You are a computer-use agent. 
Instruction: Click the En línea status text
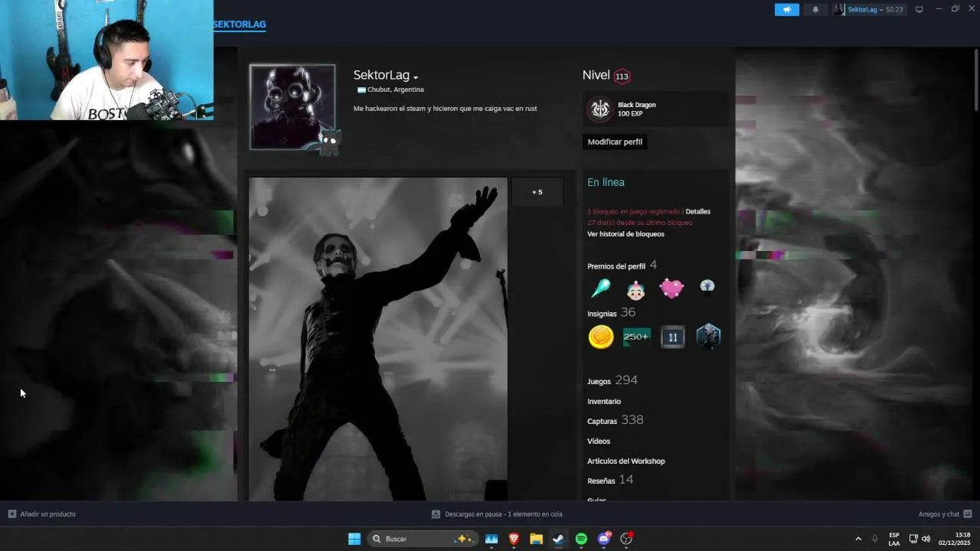click(606, 182)
